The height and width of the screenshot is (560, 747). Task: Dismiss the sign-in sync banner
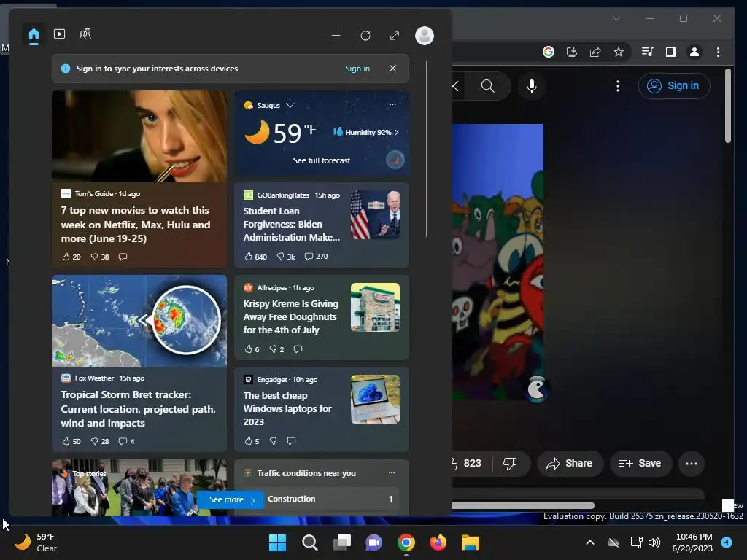pyautogui.click(x=392, y=68)
